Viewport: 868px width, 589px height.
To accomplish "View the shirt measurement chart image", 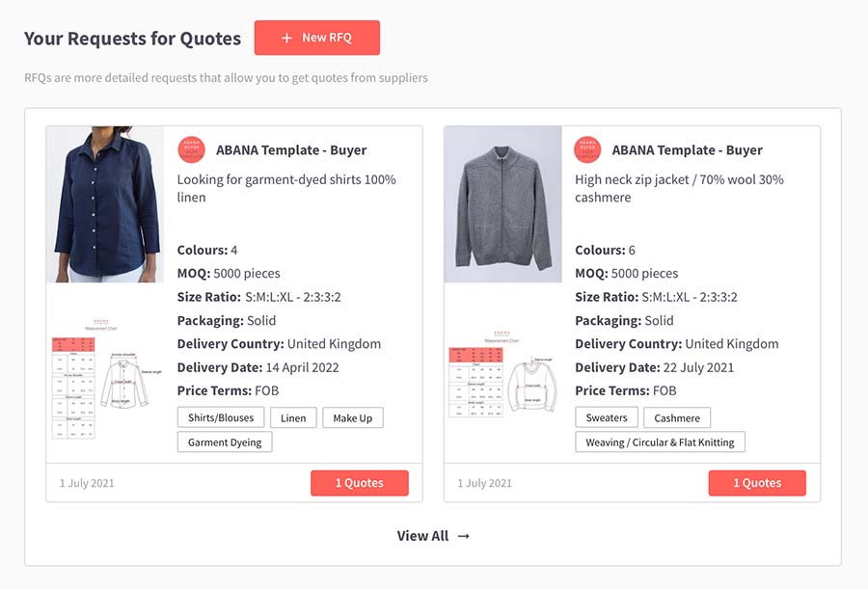I will (105, 379).
